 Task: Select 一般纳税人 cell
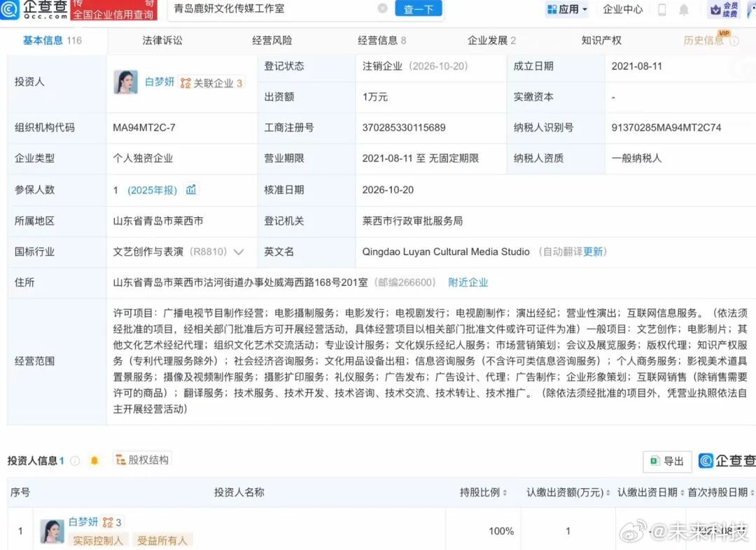(636, 158)
